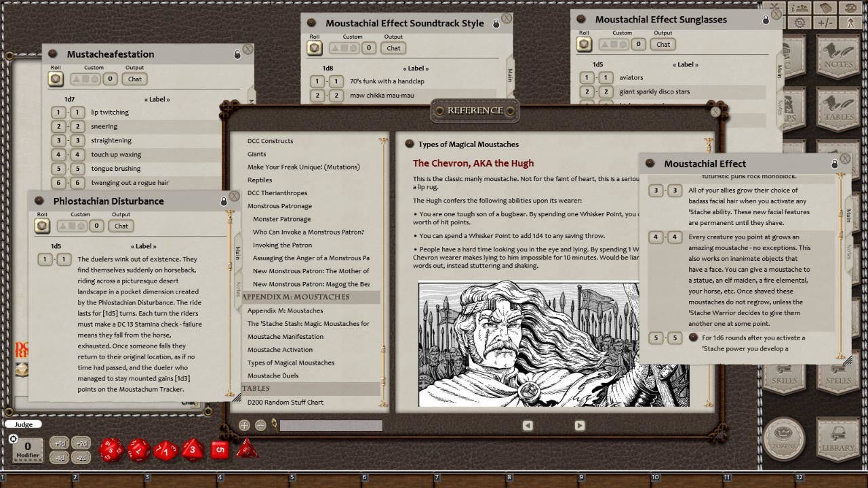Open the Spells panel
Screen dimensions: 868x488
pos(836,380)
